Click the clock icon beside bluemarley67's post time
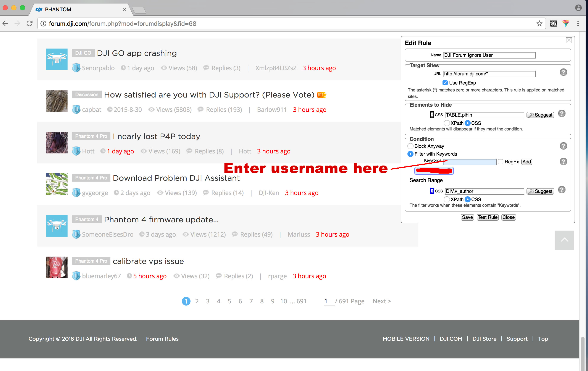Image resolution: width=588 pixels, height=371 pixels. [x=129, y=276]
